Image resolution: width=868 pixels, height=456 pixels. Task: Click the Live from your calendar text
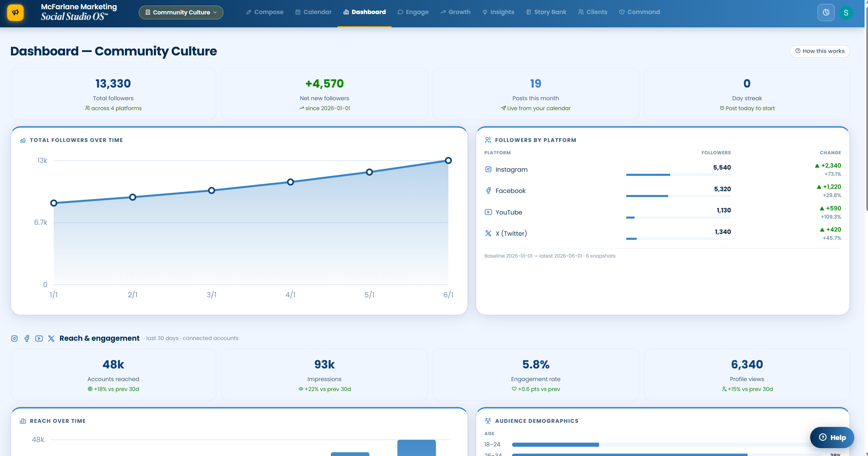(x=539, y=108)
